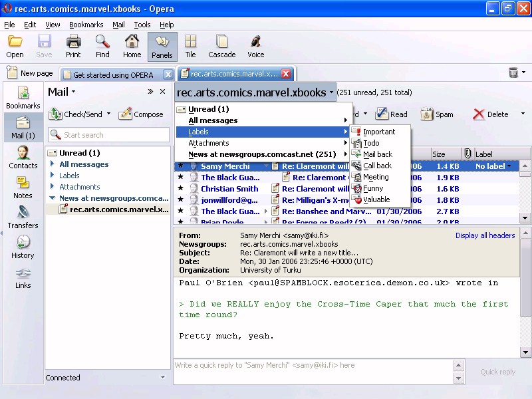This screenshot has height=399, width=532.
Task: Expand the Labels tree item in Mail panel
Action: tap(53, 176)
